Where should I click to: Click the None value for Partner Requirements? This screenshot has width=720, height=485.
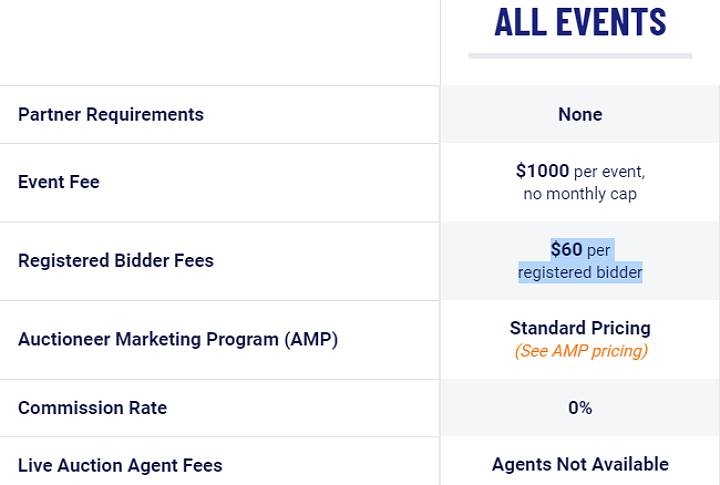click(580, 114)
